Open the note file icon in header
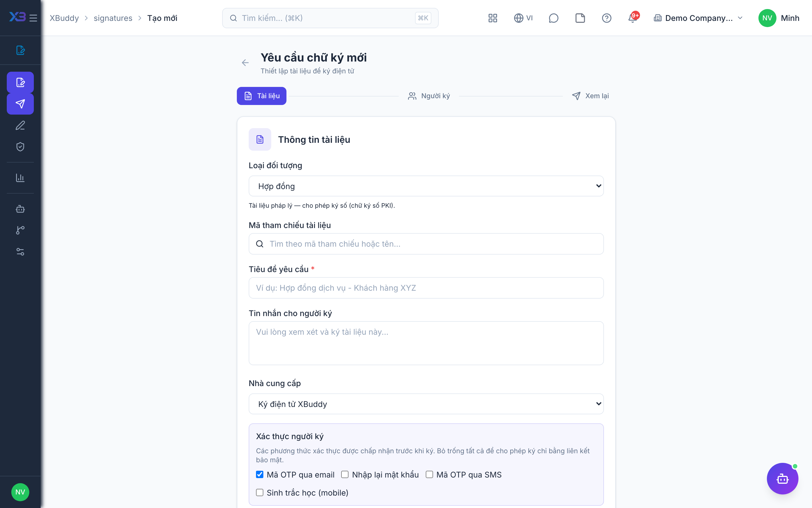This screenshot has width=812, height=508. (580, 18)
